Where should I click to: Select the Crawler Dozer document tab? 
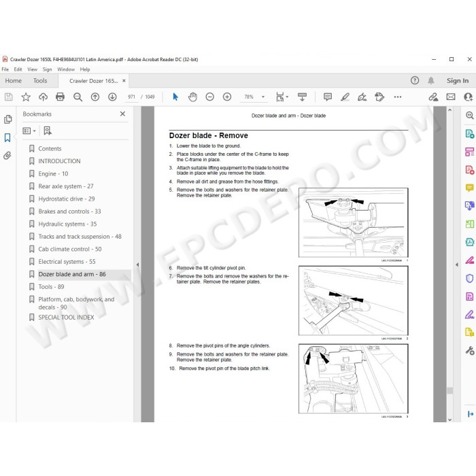(94, 81)
